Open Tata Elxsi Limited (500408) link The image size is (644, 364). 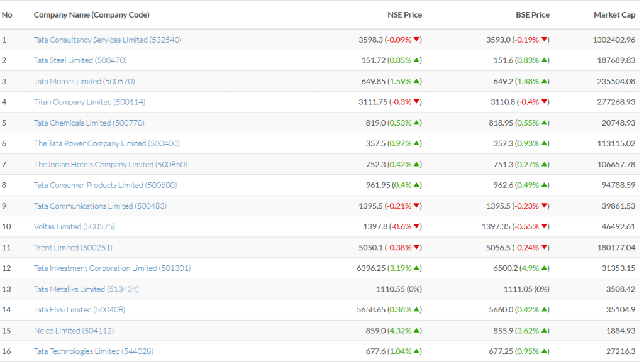79,309
